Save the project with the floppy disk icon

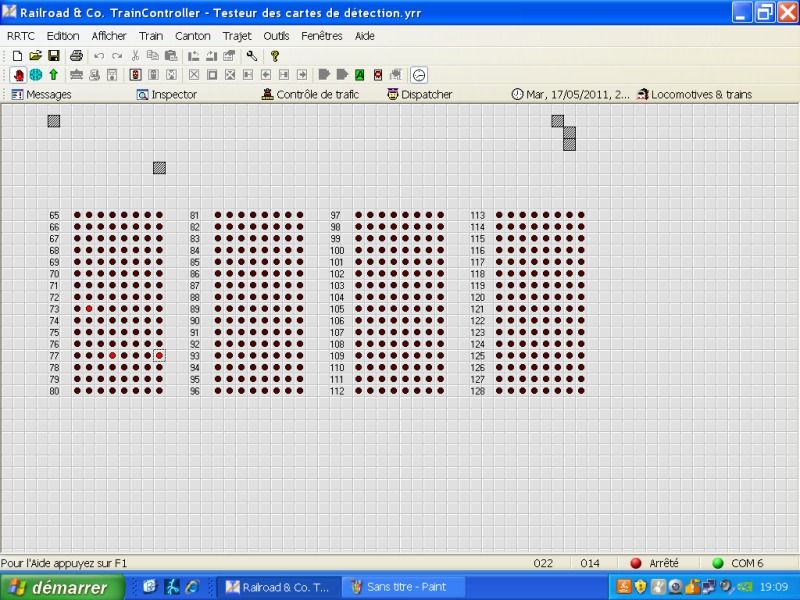(54, 56)
